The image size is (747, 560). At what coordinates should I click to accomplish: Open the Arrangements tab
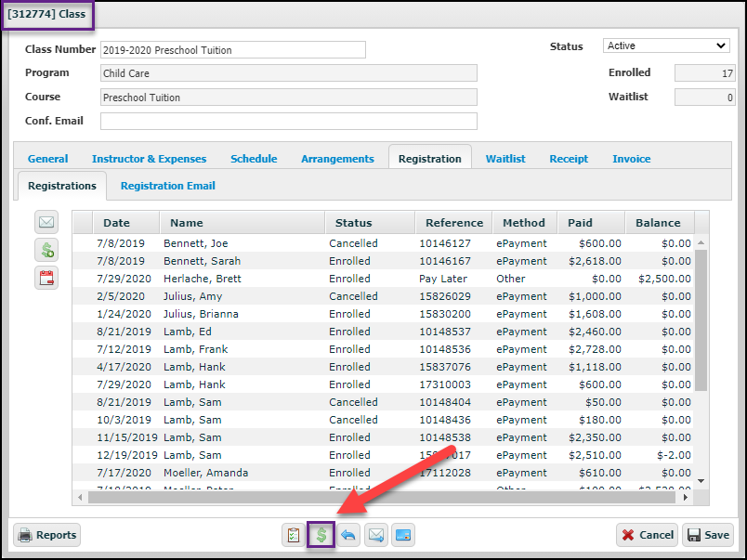338,159
